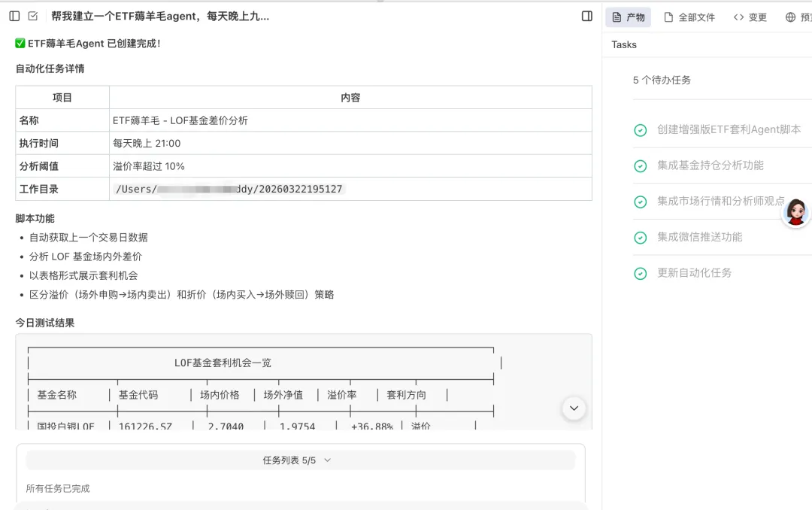The image size is (812, 510).
Task: Open the floating assistant avatar
Action: point(795,213)
